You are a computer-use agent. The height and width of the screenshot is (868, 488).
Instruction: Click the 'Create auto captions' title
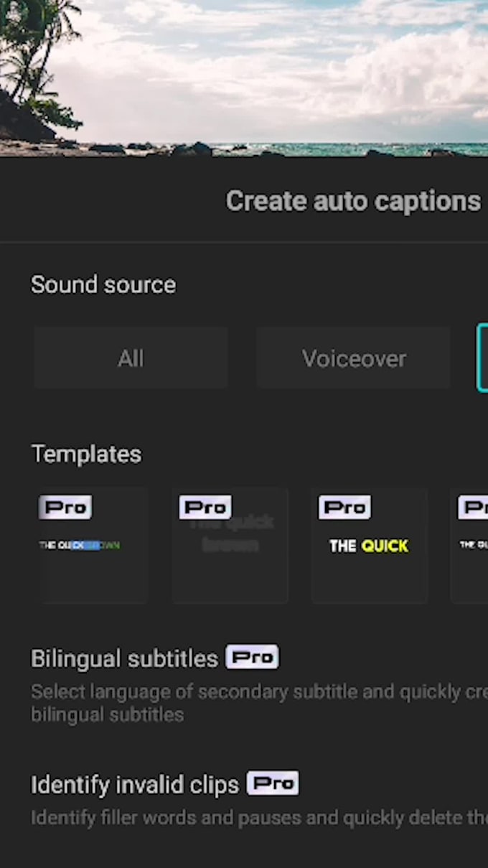[353, 202]
